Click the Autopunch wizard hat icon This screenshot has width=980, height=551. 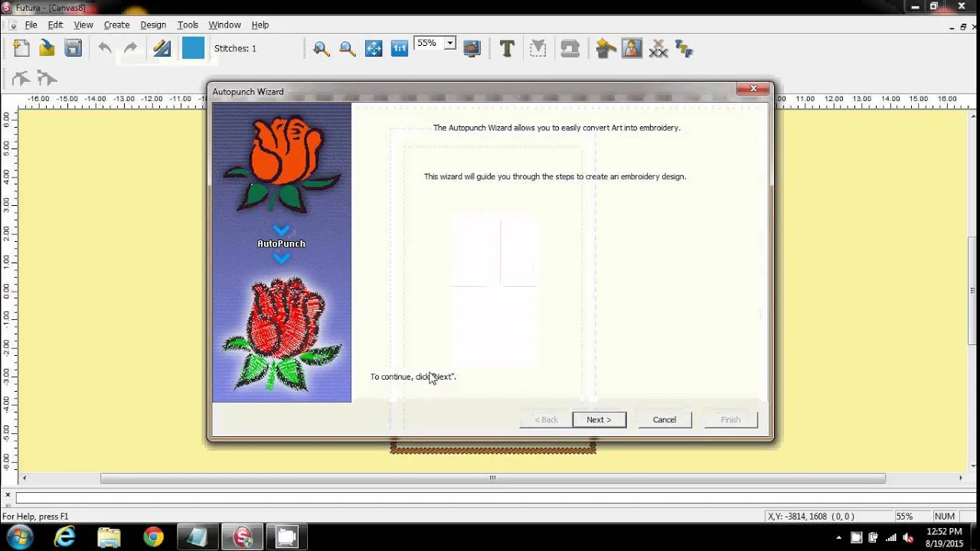coord(606,49)
